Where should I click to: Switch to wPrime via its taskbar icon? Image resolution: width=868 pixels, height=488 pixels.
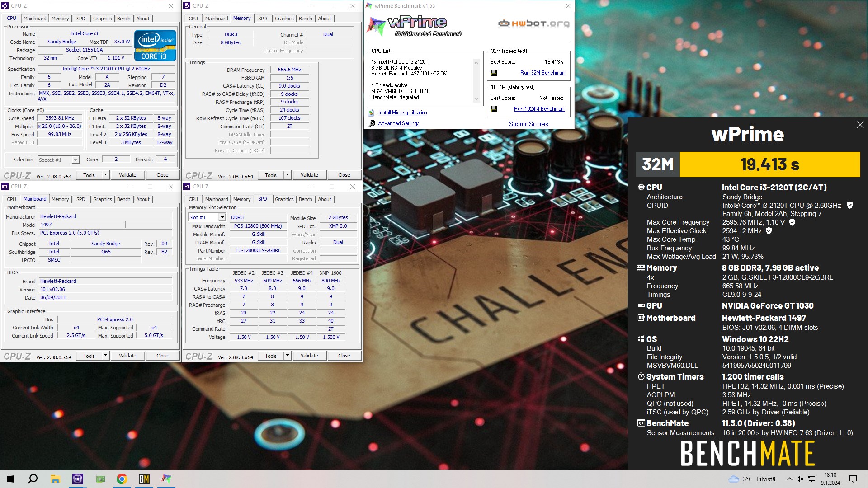click(166, 479)
